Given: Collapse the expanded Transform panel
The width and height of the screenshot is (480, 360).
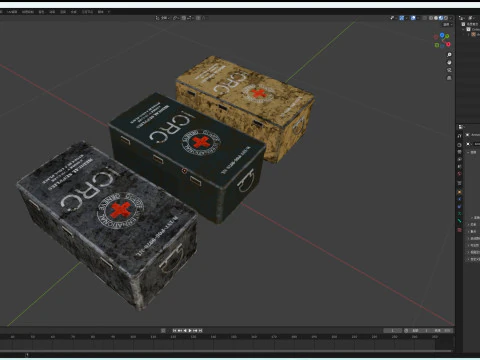Looking at the screenshot, I should (x=468, y=152).
